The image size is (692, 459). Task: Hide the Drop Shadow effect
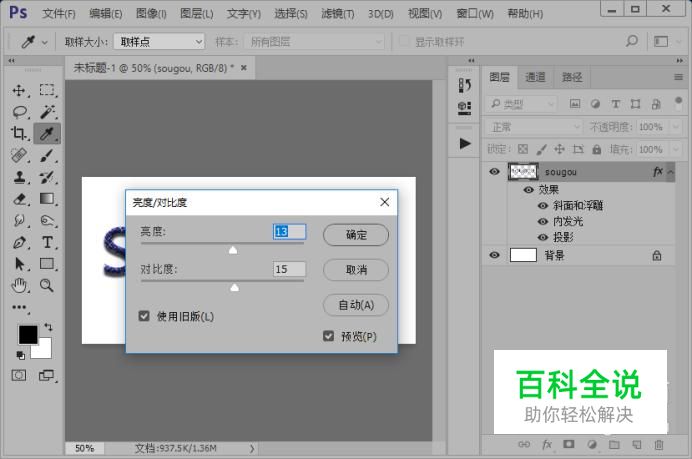[543, 237]
